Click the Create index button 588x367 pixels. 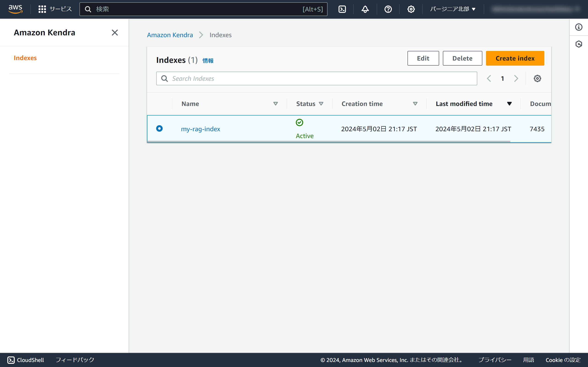tap(515, 58)
